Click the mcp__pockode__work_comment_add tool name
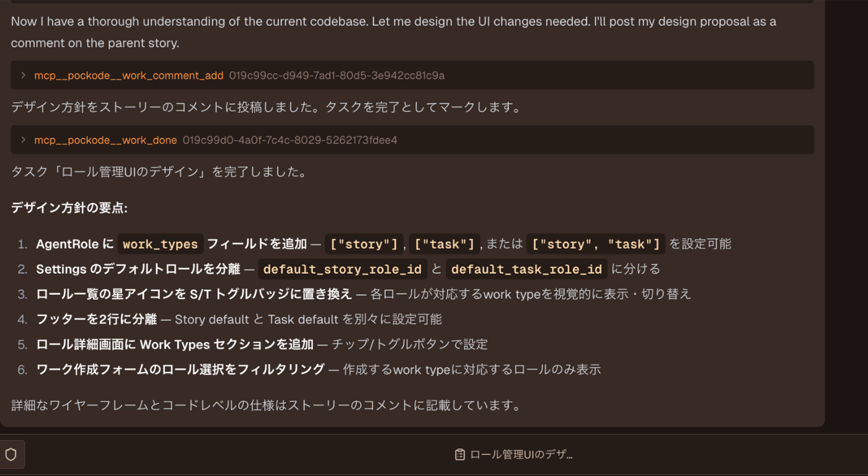This screenshot has height=476, width=868. [128, 76]
